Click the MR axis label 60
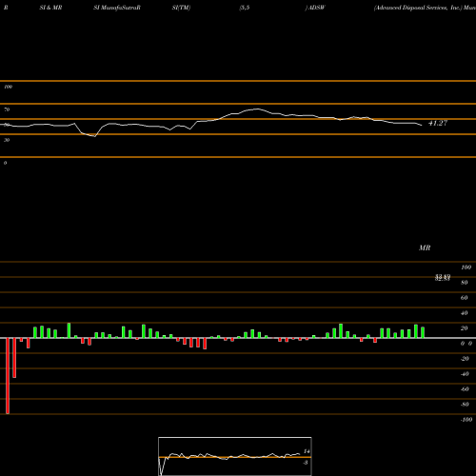Image resolution: width=476 pixels, height=476 pixels. tap(465, 298)
